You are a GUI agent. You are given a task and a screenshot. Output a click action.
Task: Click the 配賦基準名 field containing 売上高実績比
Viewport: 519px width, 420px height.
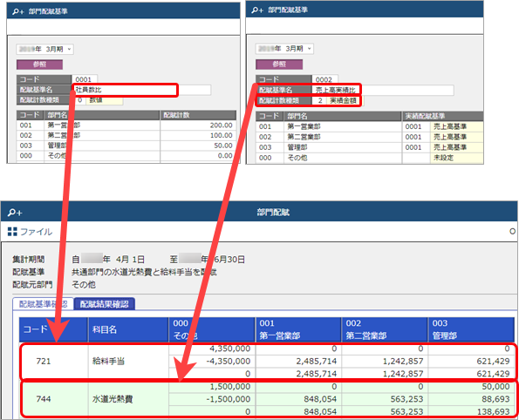coord(383,90)
